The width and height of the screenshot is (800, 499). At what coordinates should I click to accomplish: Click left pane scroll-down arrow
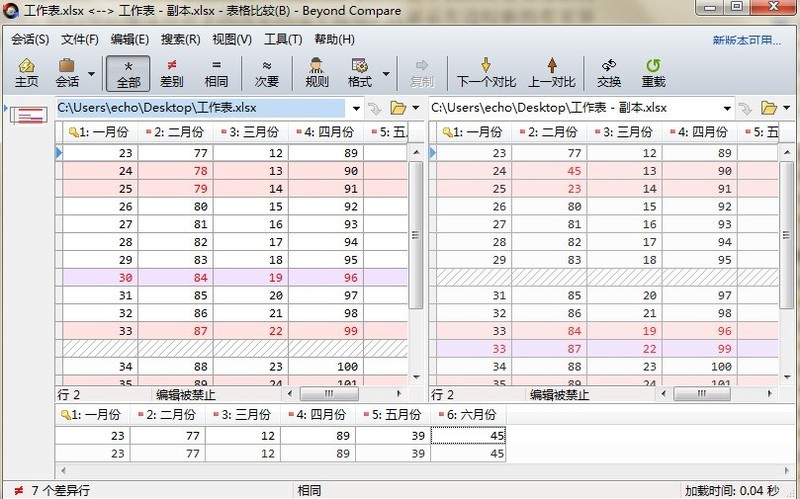point(416,377)
